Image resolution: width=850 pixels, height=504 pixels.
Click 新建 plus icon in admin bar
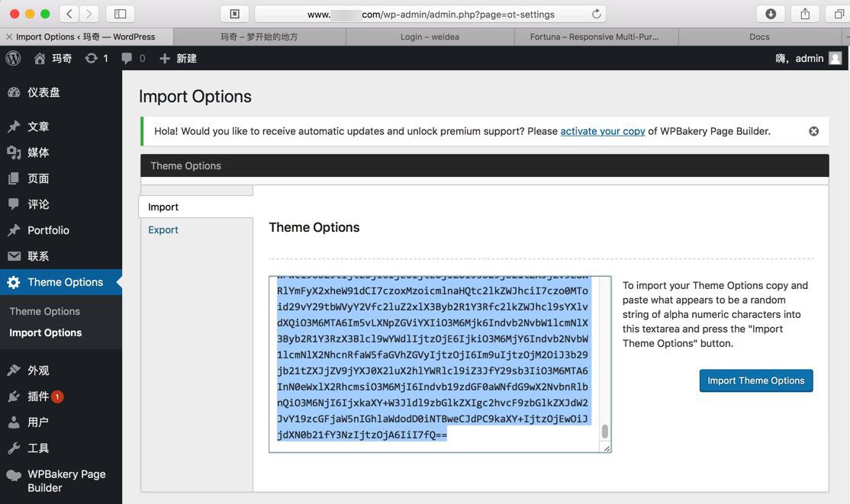165,59
